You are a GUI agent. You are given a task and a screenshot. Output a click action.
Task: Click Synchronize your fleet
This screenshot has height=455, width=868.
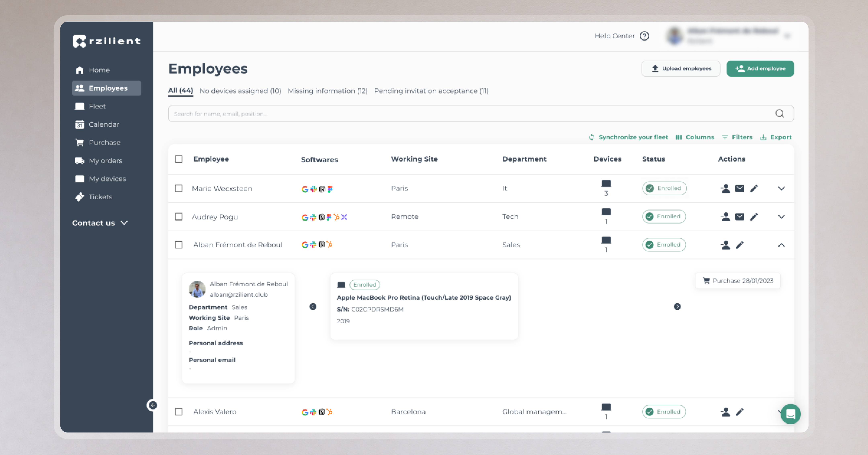pyautogui.click(x=628, y=137)
